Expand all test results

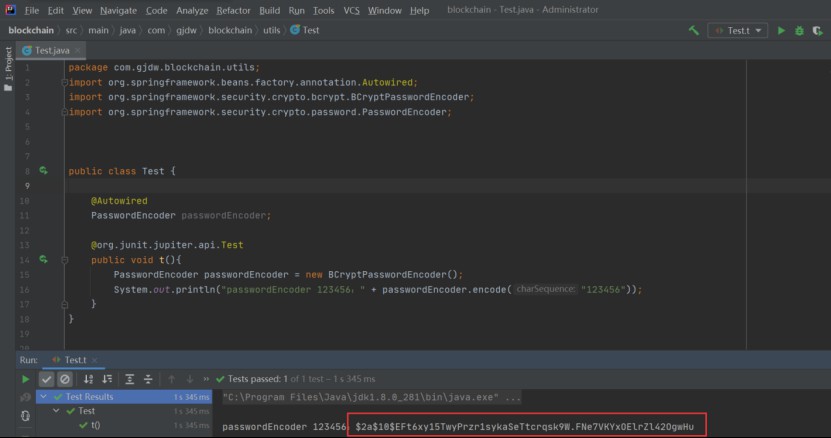point(130,379)
